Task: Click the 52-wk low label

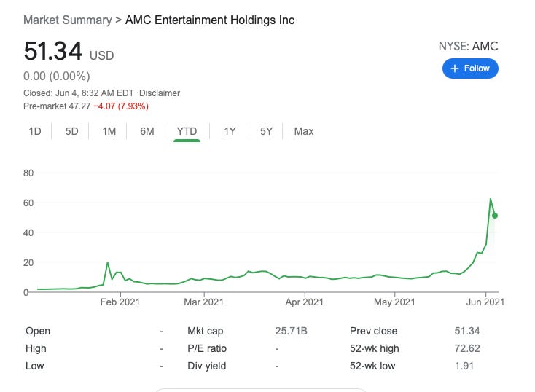Action: coord(372,366)
